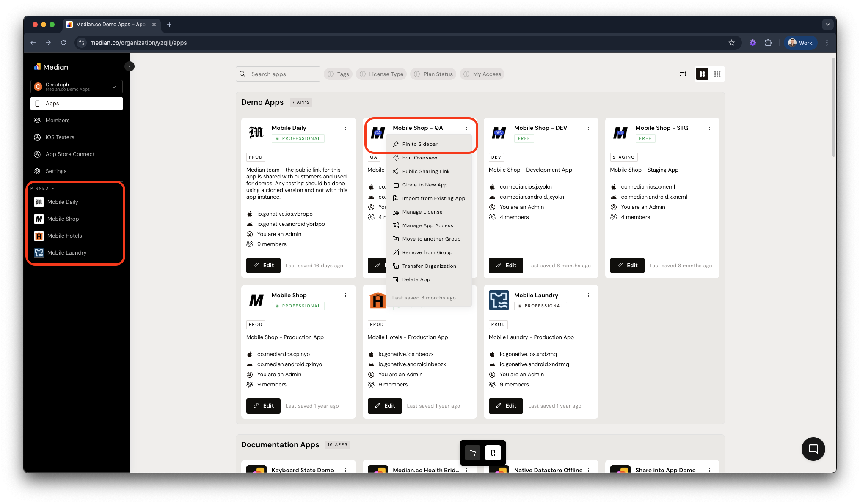Open a new browser tab
The height and width of the screenshot is (504, 860).
(169, 25)
